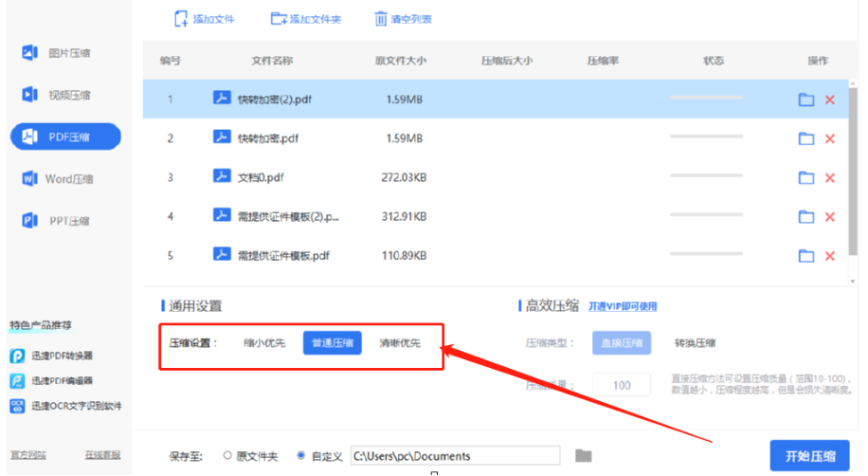Click the save path field C:\Users\pc\Documents
The image size is (868, 476).
click(x=456, y=456)
